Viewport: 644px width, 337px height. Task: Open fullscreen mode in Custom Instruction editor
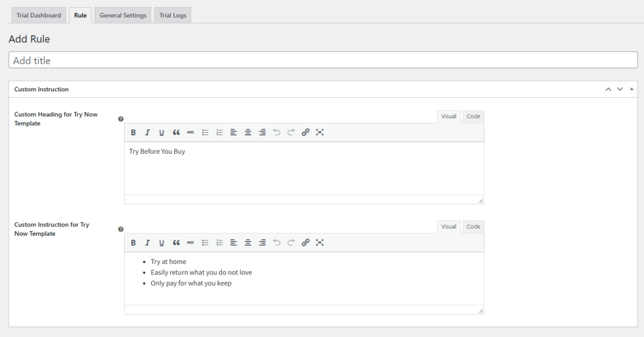(x=319, y=242)
